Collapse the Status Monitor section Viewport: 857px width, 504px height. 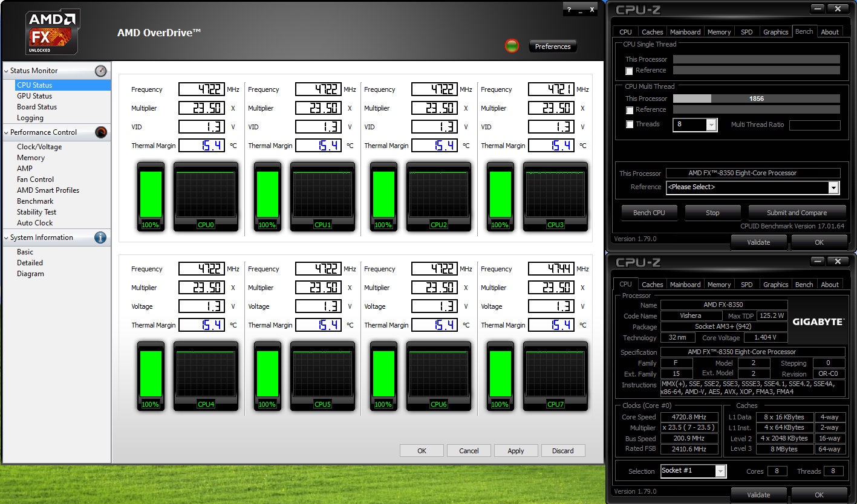click(6, 71)
